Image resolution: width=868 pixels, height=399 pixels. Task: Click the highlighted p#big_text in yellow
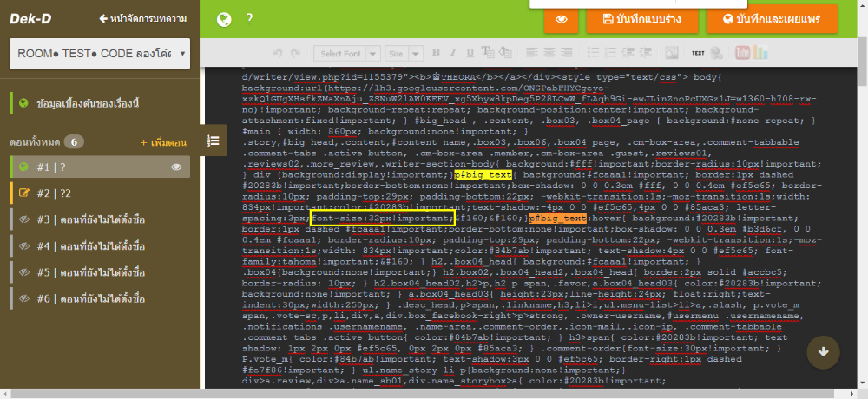click(483, 175)
